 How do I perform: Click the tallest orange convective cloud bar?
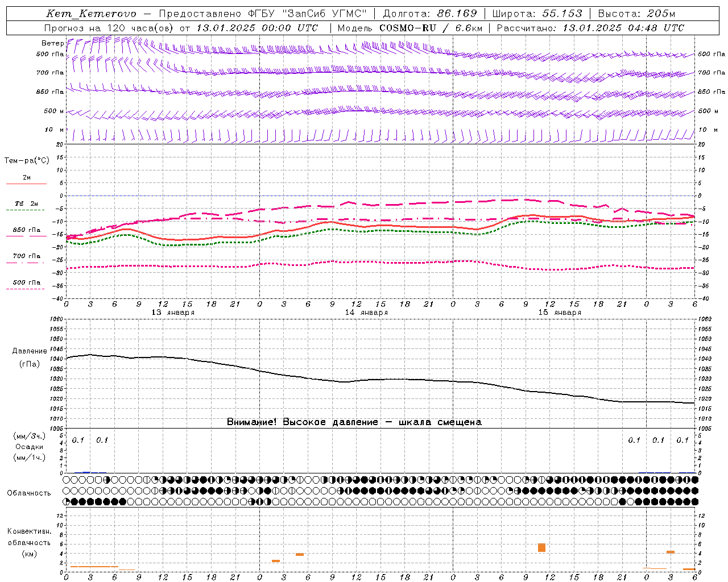tap(541, 547)
